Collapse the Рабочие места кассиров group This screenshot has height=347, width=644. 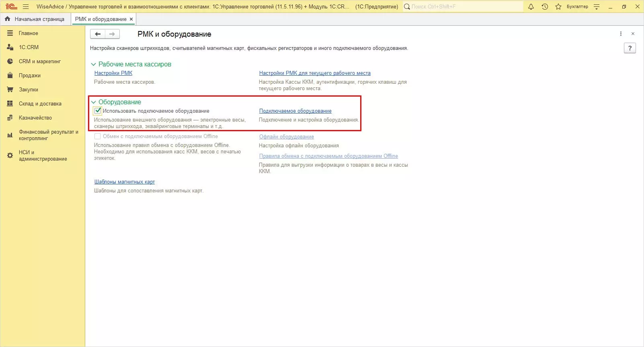click(94, 64)
